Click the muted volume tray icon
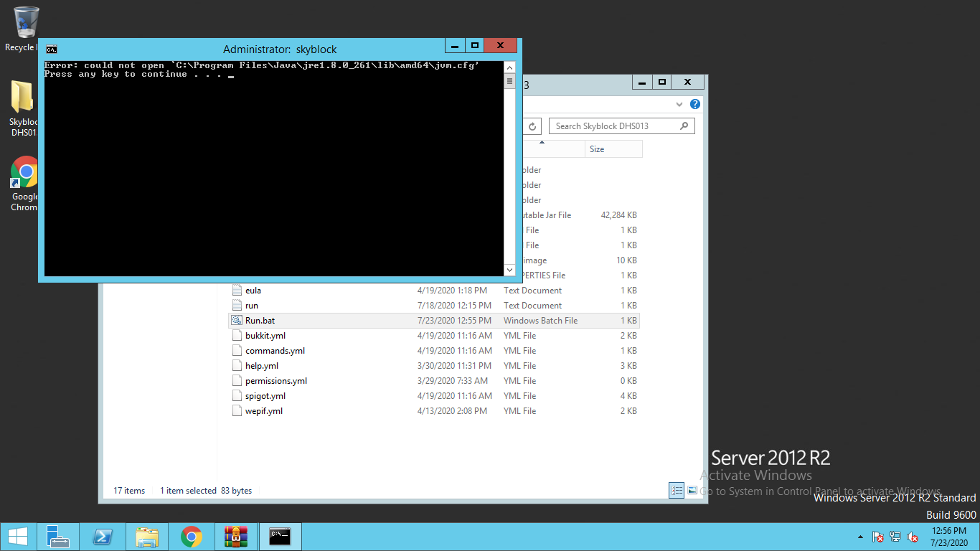This screenshot has height=551, width=980. 913,537
